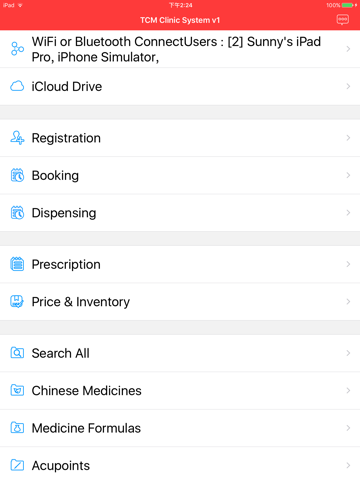Viewport: 360px width, 480px height.
Task: Tap the Medicine Formulas flask folder icon
Action: 17,427
